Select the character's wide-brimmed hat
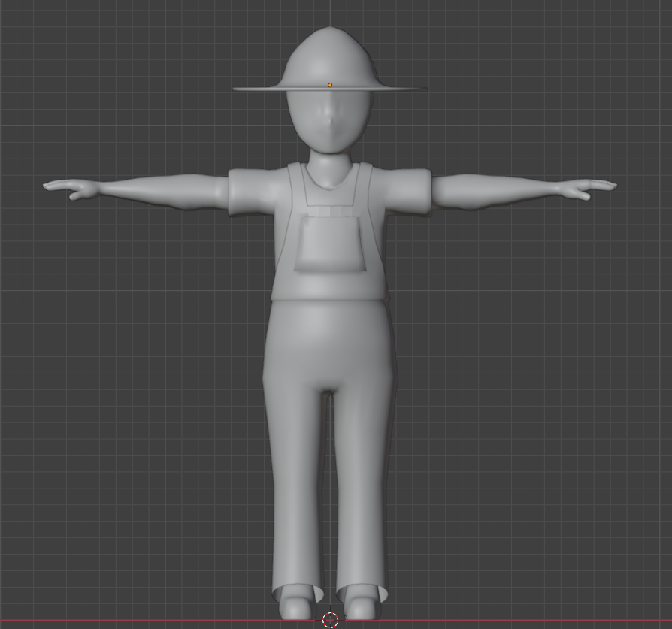This screenshot has height=629, width=672. 329,59
